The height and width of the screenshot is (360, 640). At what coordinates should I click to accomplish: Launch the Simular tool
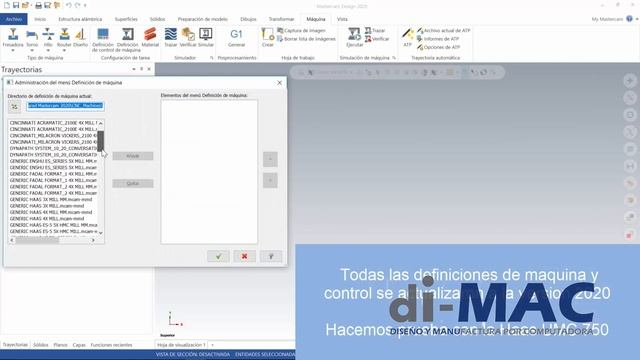tap(206, 37)
